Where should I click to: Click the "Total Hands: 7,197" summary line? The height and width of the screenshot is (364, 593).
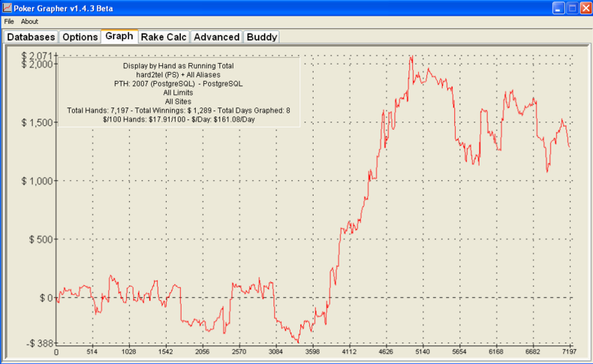point(179,110)
